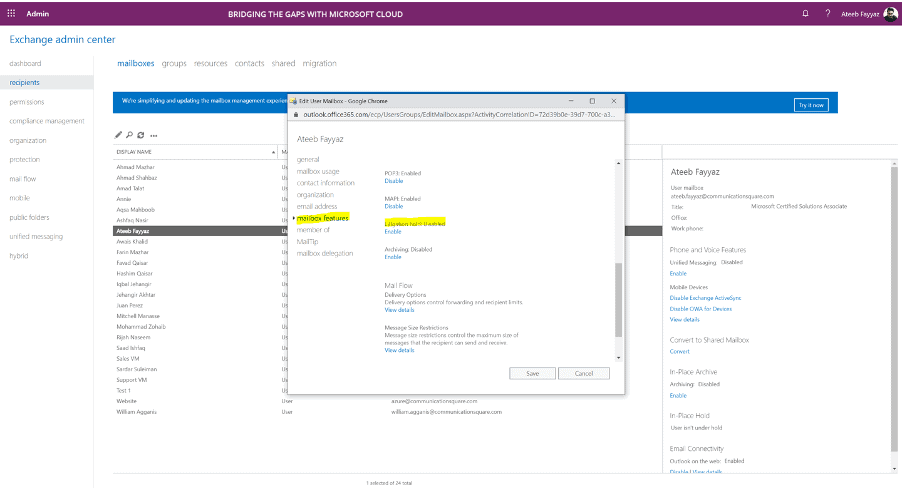Click Enable under In-Place Archive

tap(678, 395)
